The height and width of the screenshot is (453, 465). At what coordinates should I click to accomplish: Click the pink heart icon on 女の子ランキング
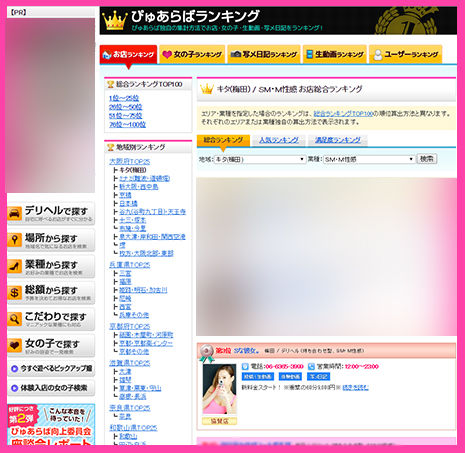(167, 54)
